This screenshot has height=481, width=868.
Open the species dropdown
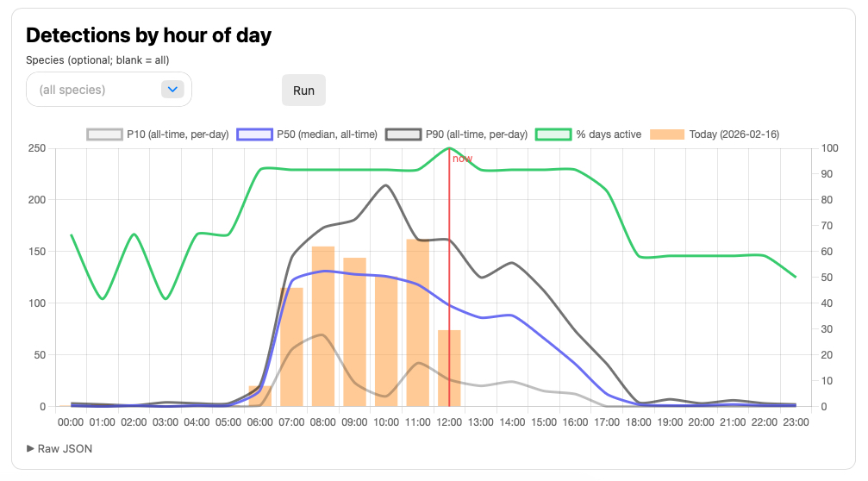point(109,90)
